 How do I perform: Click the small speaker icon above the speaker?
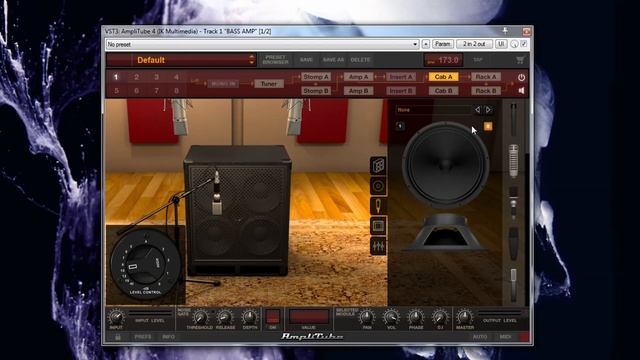coord(400,126)
